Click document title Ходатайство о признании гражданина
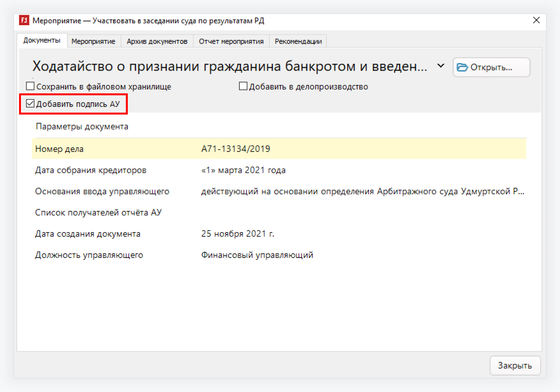This screenshot has width=560, height=392. point(230,66)
